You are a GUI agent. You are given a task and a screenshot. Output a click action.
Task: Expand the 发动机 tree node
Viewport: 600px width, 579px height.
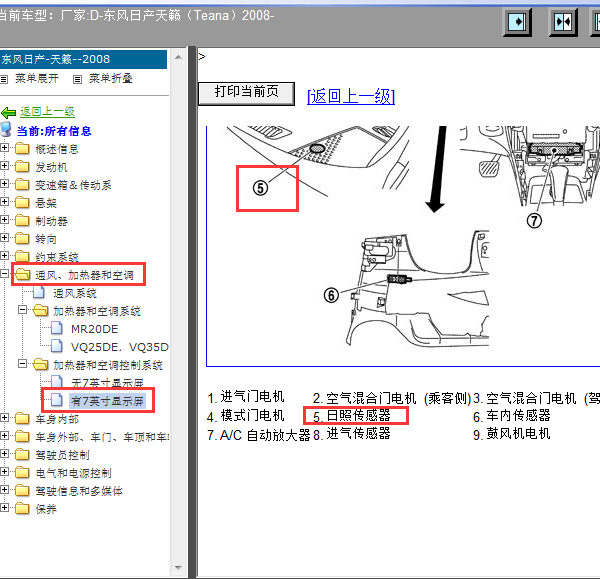coord(4,165)
